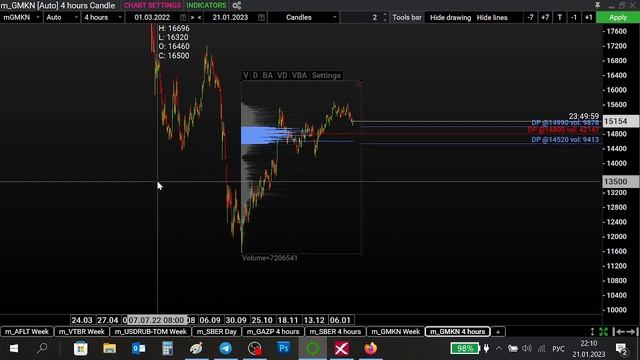Click the pin window icon
Image resolution: width=640 pixels, height=360 pixels.
pyautogui.click(x=597, y=5)
